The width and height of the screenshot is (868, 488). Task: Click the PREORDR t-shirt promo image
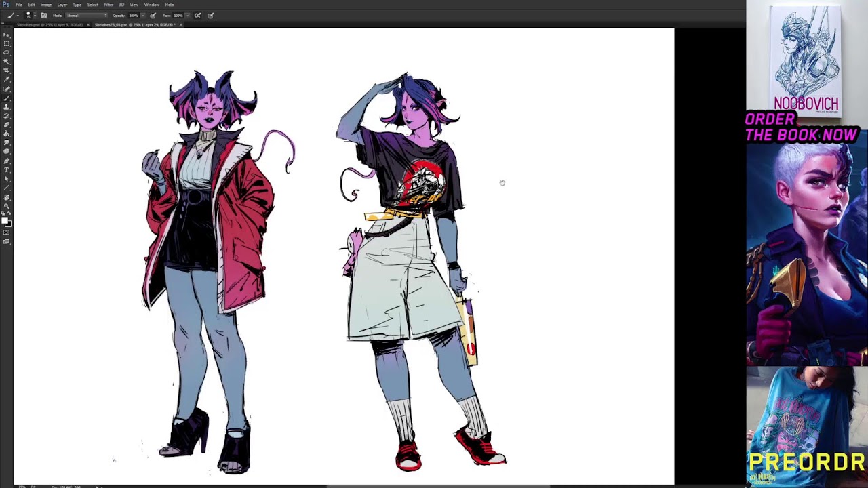tap(807, 427)
